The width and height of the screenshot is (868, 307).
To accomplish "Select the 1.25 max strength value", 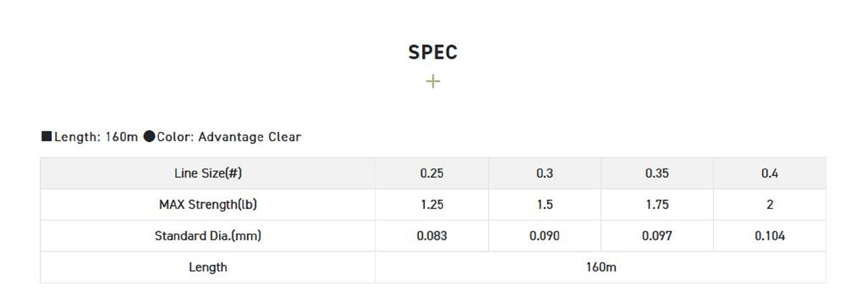I will click(x=432, y=205).
